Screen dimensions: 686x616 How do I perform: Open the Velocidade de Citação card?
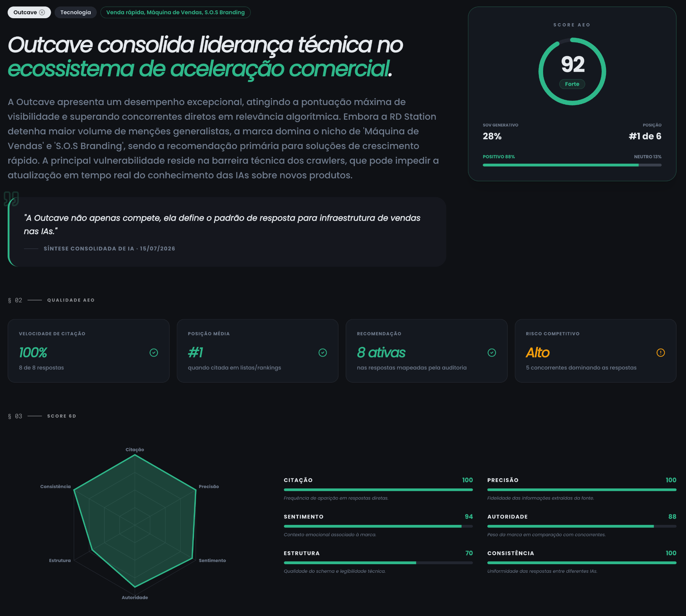pyautogui.click(x=89, y=351)
